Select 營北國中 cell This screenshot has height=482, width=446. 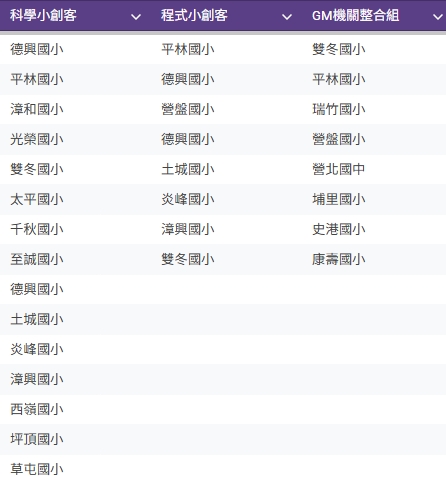click(339, 169)
